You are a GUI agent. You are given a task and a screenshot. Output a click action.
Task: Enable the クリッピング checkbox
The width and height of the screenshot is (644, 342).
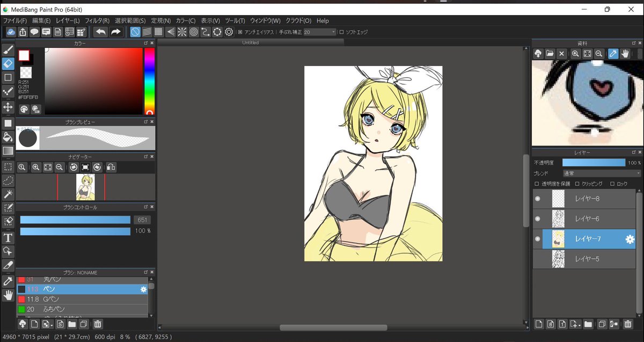577,184
